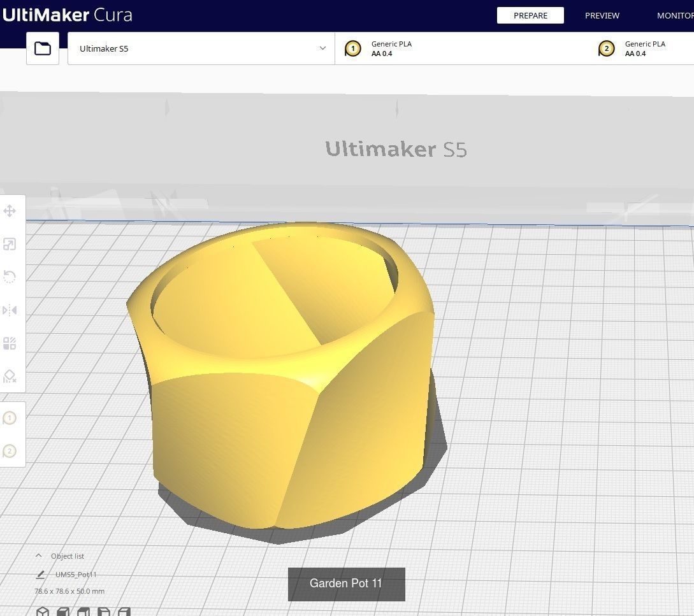Select the Rotate tool

point(10,277)
